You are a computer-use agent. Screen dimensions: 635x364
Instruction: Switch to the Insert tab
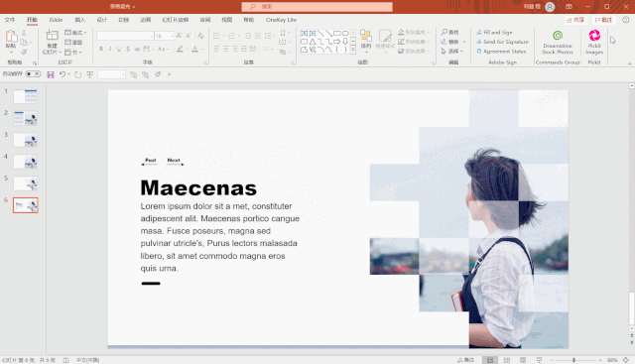click(x=79, y=20)
